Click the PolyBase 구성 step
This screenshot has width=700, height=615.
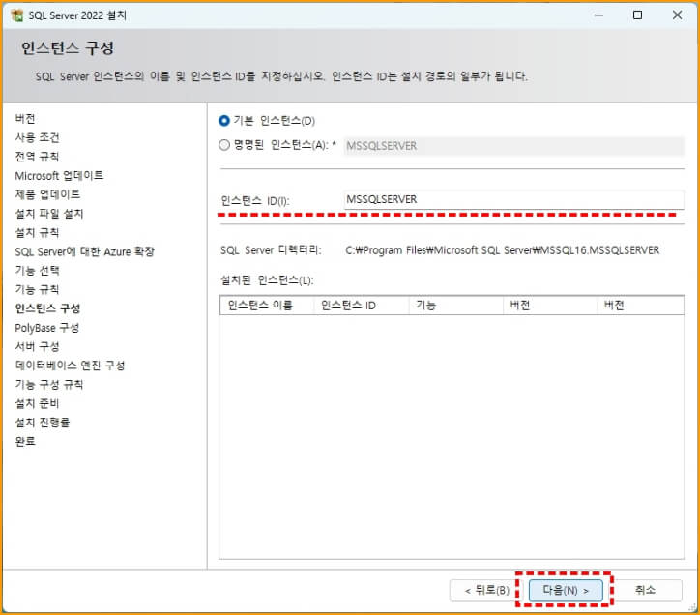(x=47, y=328)
